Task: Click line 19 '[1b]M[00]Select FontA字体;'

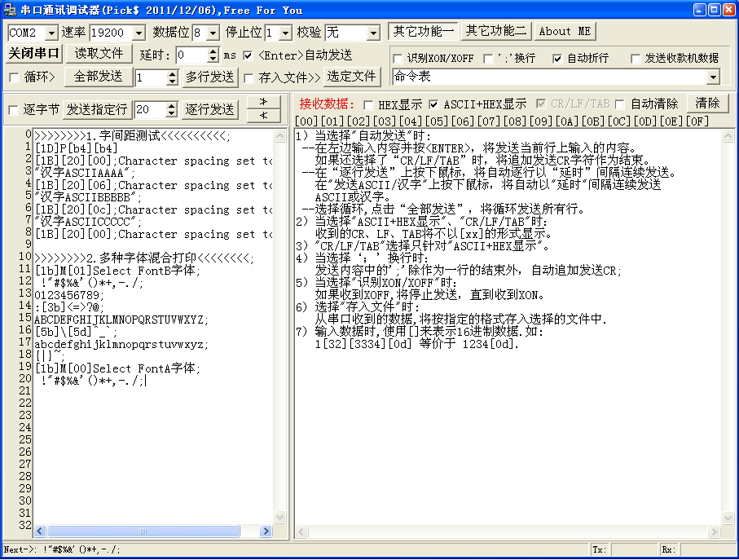Action: point(118,368)
